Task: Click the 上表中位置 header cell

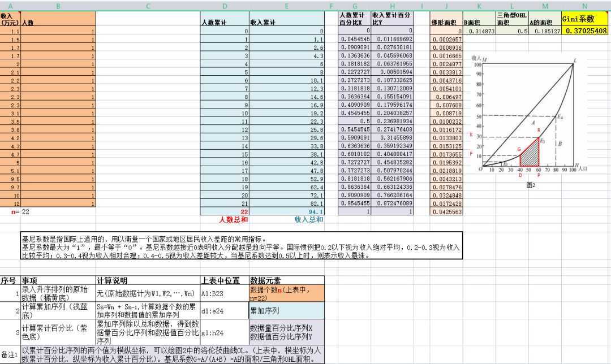Action: coord(225,280)
